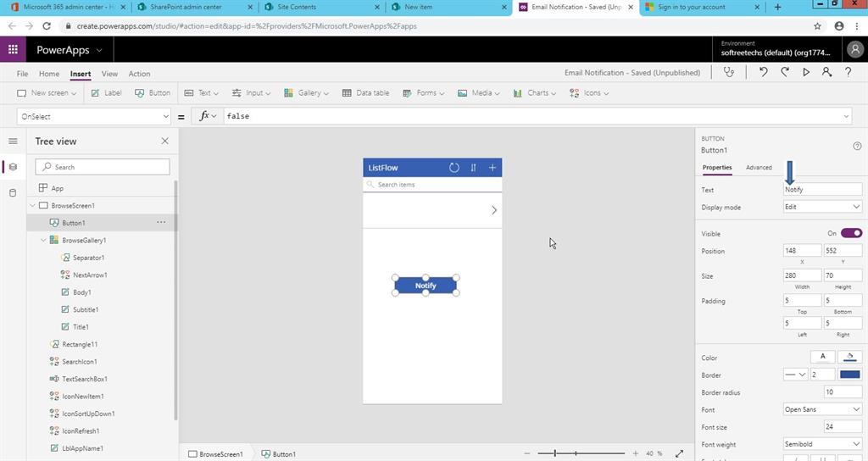
Task: Select the Notify button on canvas
Action: (426, 286)
